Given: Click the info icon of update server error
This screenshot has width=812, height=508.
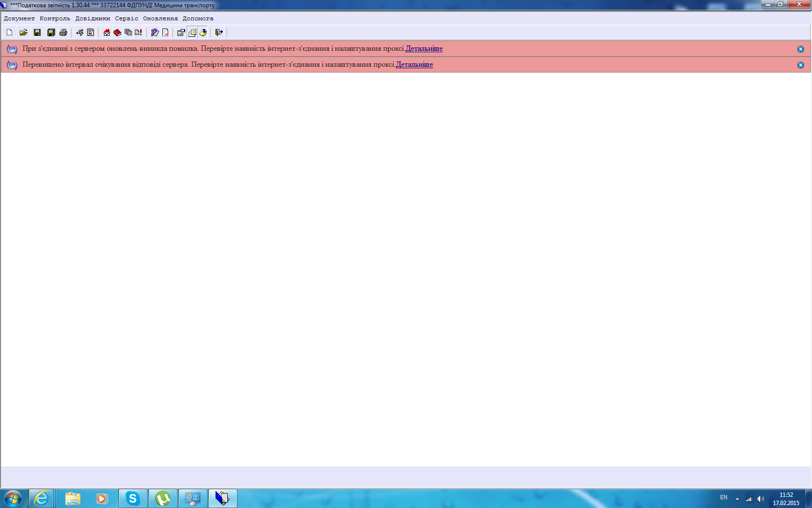Looking at the screenshot, I should point(12,49).
